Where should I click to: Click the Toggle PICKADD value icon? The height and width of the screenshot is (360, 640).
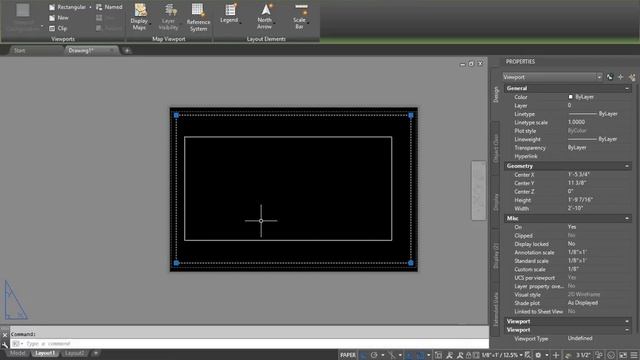click(x=610, y=77)
